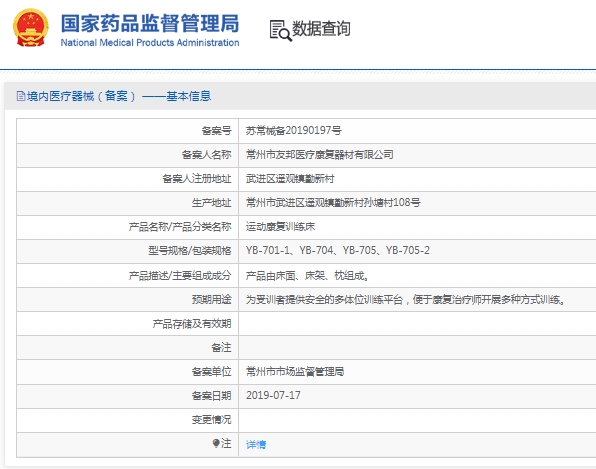The width and height of the screenshot is (596, 469).
Task: Select the registered address 武进区遥观镇勤新村
Action: (290, 179)
